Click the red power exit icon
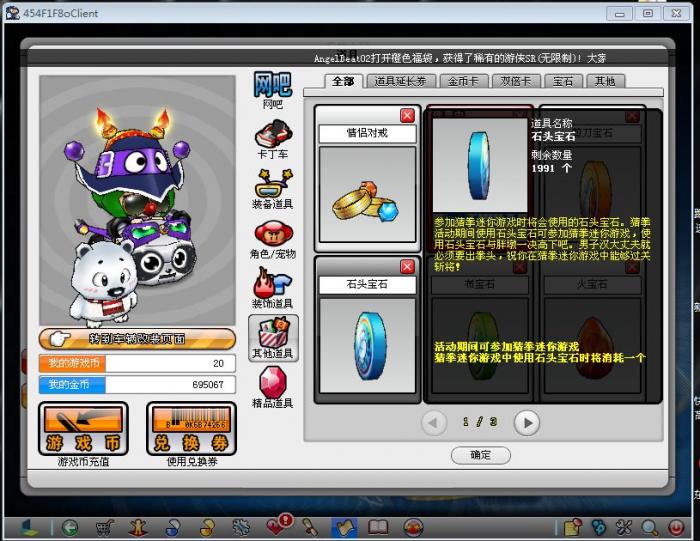This screenshot has height=541, width=700. (x=676, y=528)
